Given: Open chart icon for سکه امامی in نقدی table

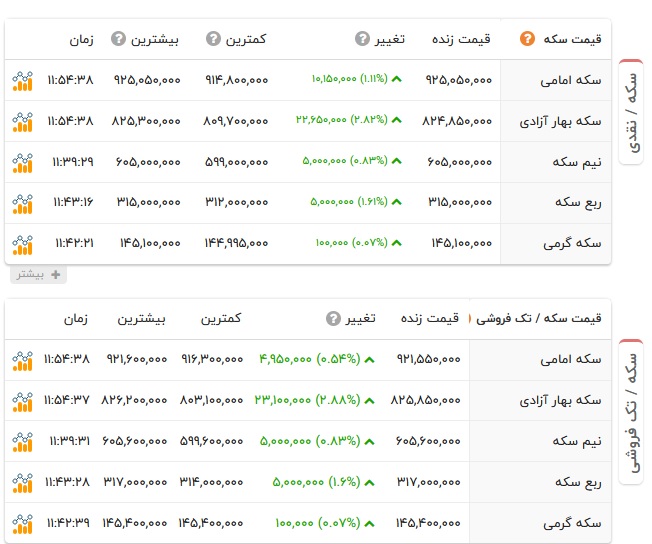Looking at the screenshot, I should click(x=22, y=81).
